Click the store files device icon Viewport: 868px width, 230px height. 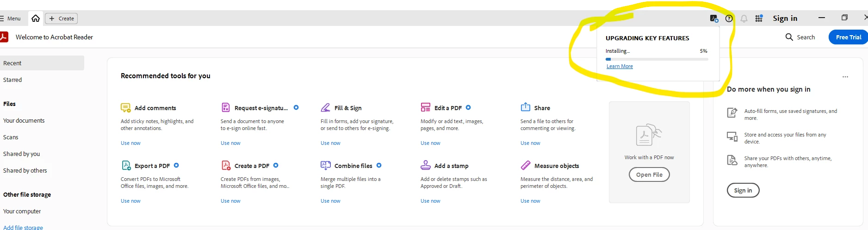[x=732, y=136]
